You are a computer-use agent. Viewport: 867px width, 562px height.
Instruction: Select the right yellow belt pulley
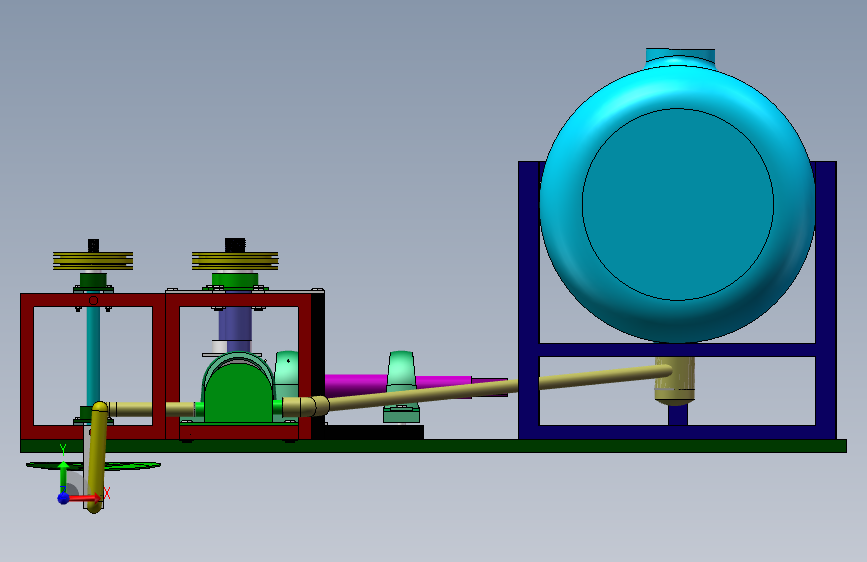[x=235, y=261]
